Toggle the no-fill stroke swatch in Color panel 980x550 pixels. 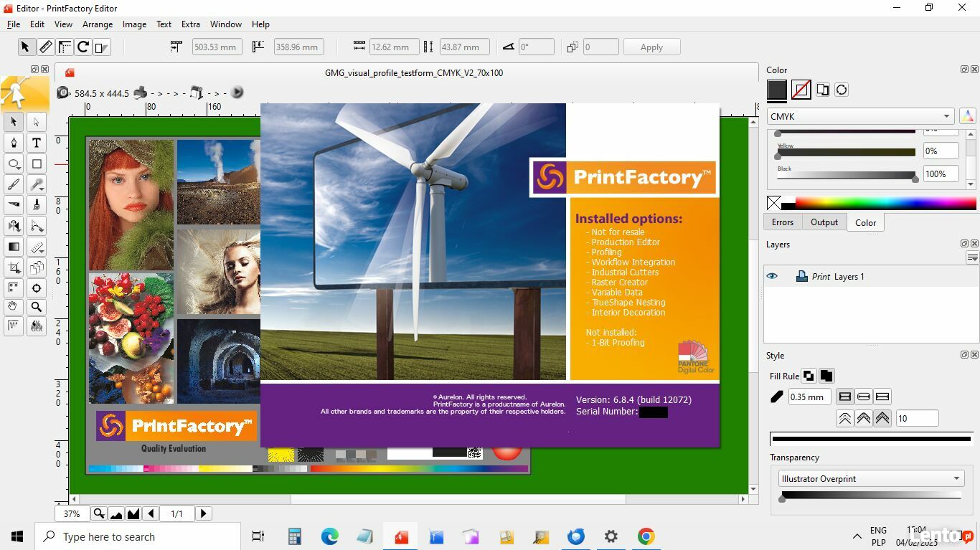click(801, 90)
